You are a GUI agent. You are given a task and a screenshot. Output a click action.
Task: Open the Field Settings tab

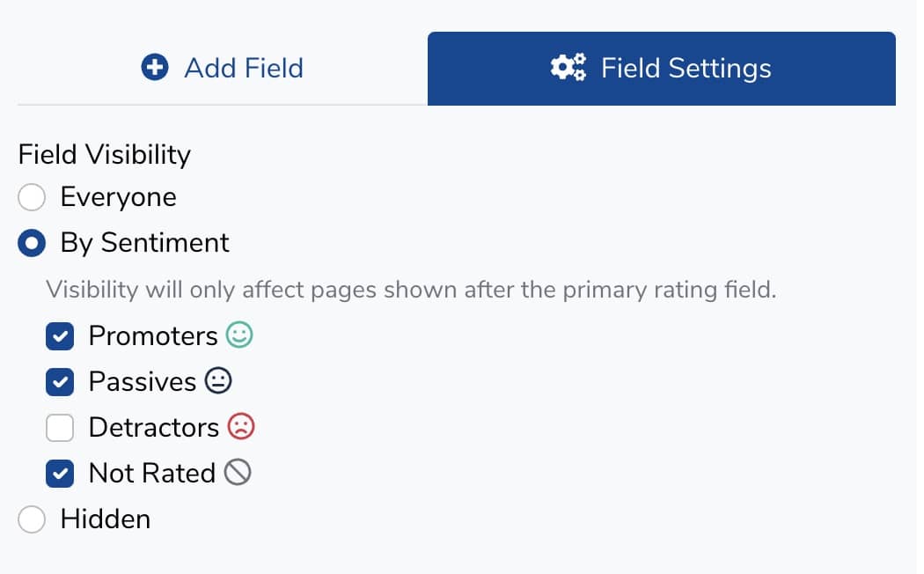click(661, 69)
